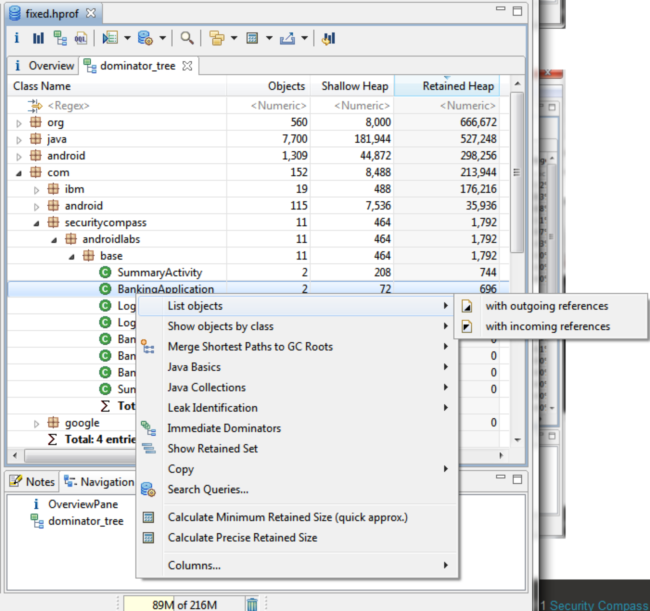Click the BankingApplication class icon

[105, 289]
